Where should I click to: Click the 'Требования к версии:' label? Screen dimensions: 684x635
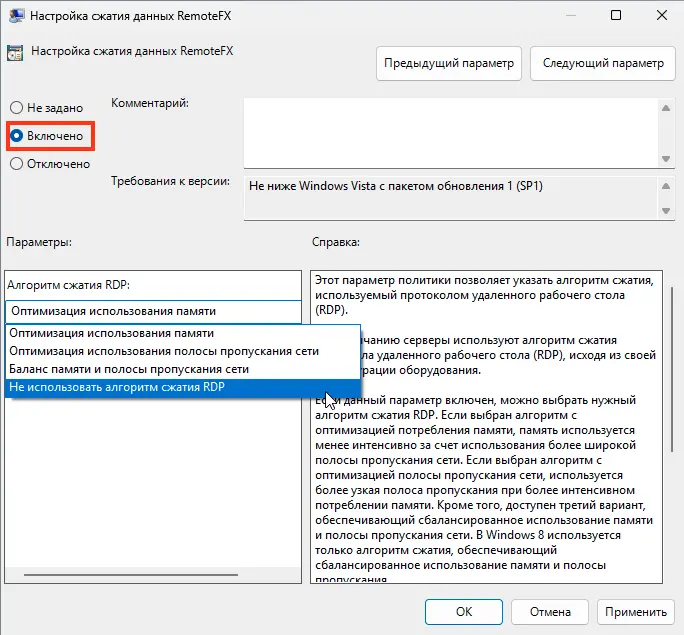click(x=170, y=181)
